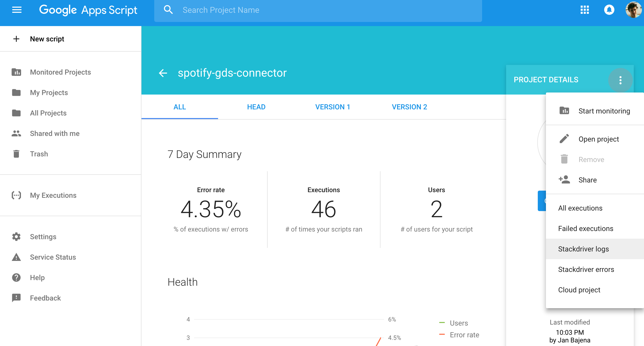Open All Projects list
Viewport: 644px width, 346px height.
(x=70, y=113)
